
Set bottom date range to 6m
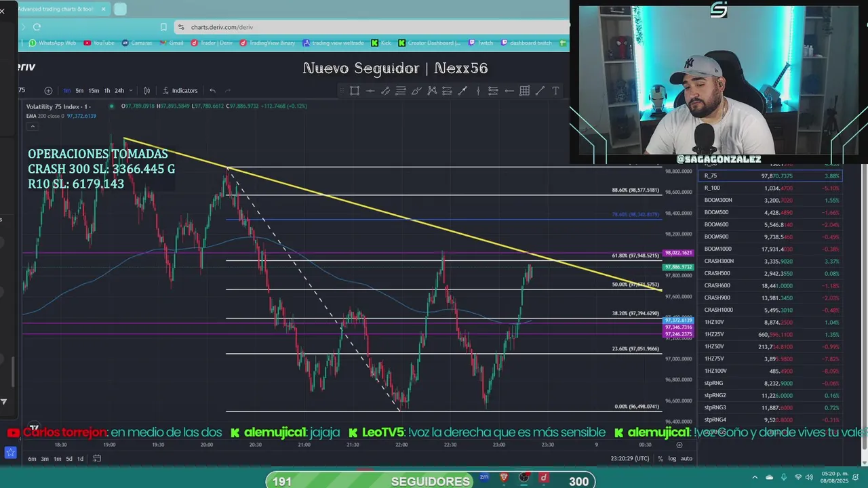click(x=32, y=459)
